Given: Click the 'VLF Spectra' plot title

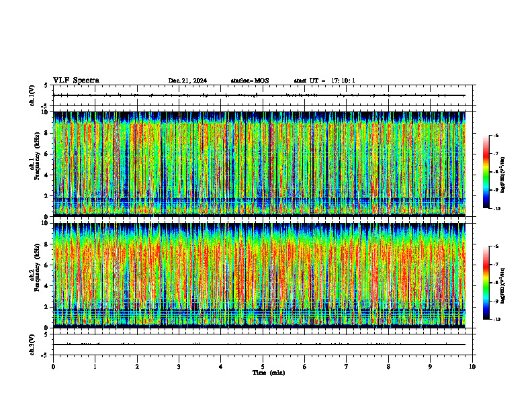Looking at the screenshot, I should point(76,81).
